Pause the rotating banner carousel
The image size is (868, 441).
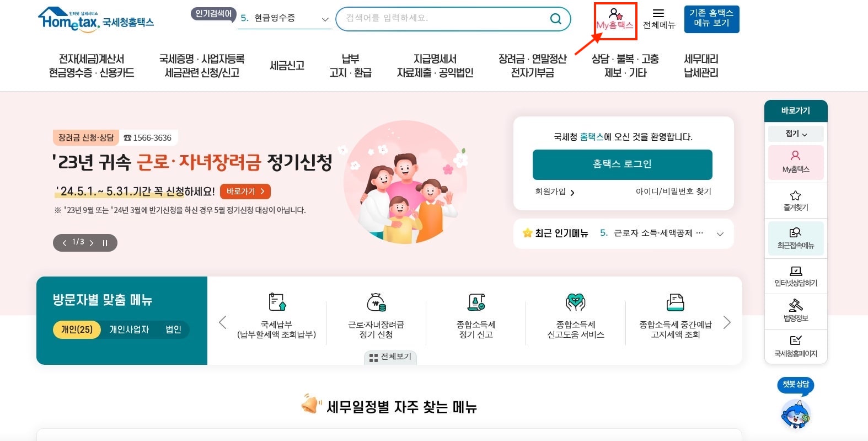pos(105,242)
